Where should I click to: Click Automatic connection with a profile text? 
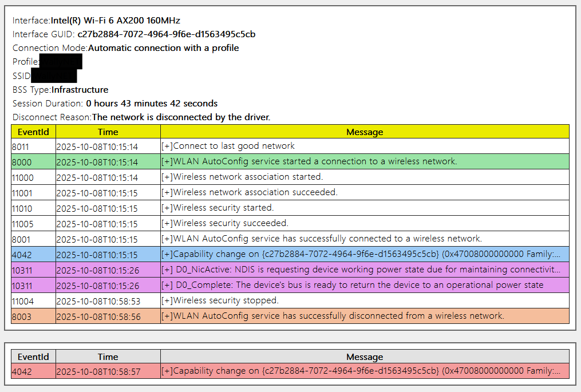point(163,48)
